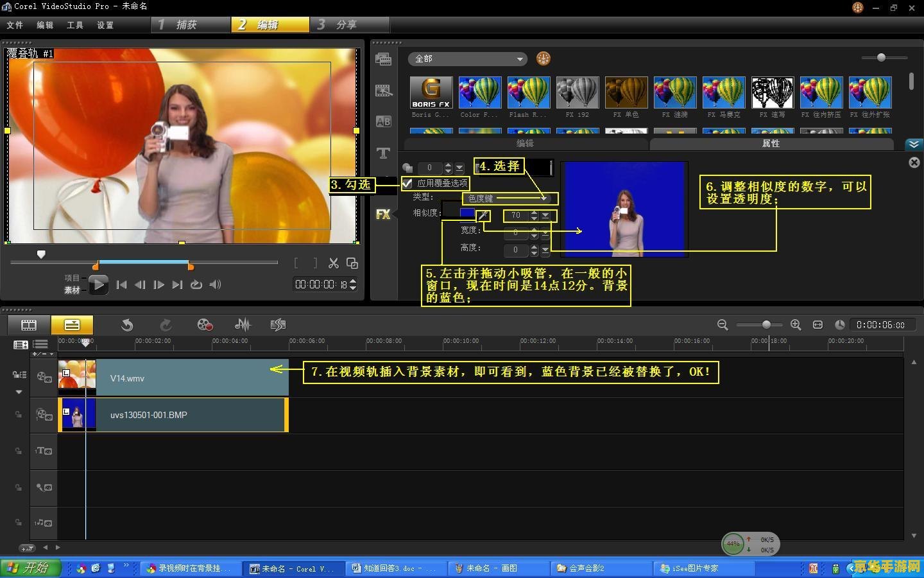Viewport: 924px width, 578px height.
Task: Toggle the overlay track enable icon
Action: coord(44,415)
